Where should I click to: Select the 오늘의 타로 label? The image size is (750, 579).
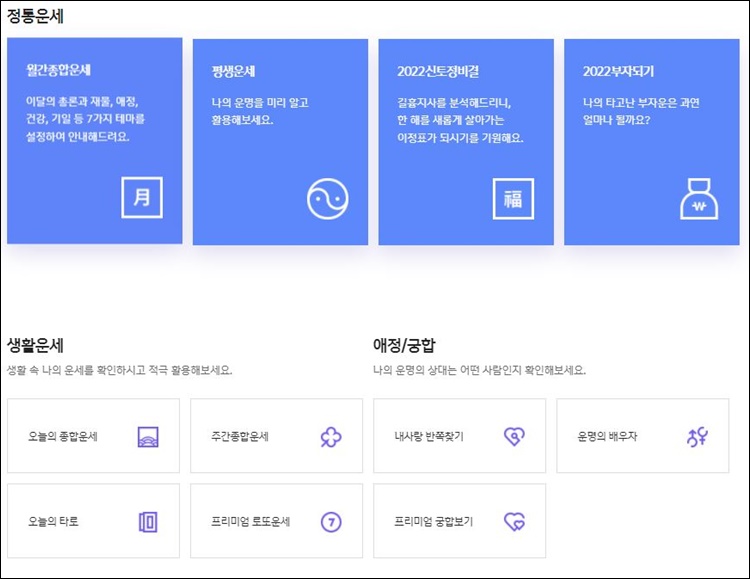(53, 522)
